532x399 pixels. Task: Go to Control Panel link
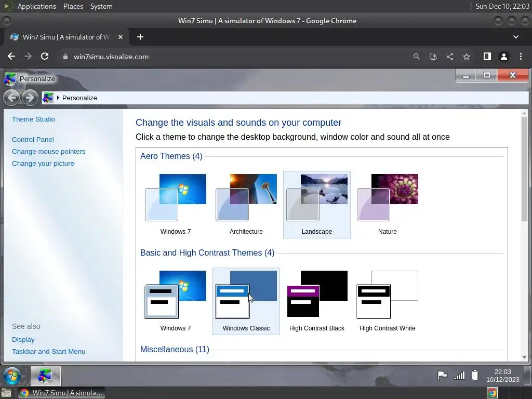[x=33, y=139]
